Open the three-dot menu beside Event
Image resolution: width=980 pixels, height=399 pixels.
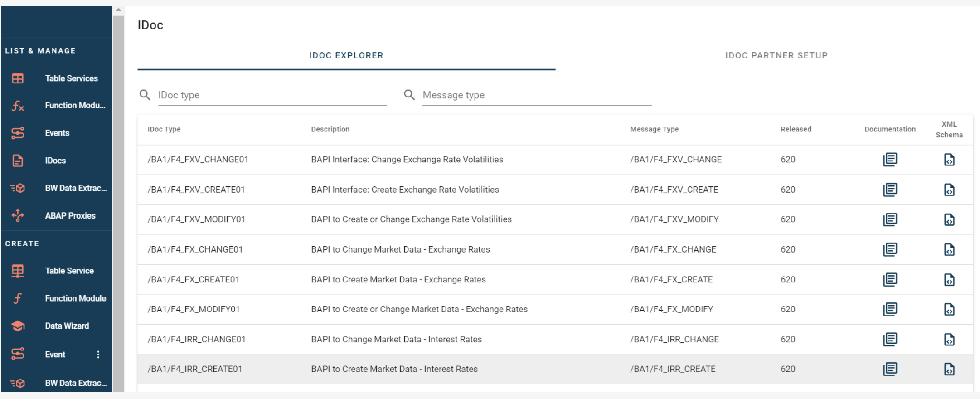coord(98,355)
